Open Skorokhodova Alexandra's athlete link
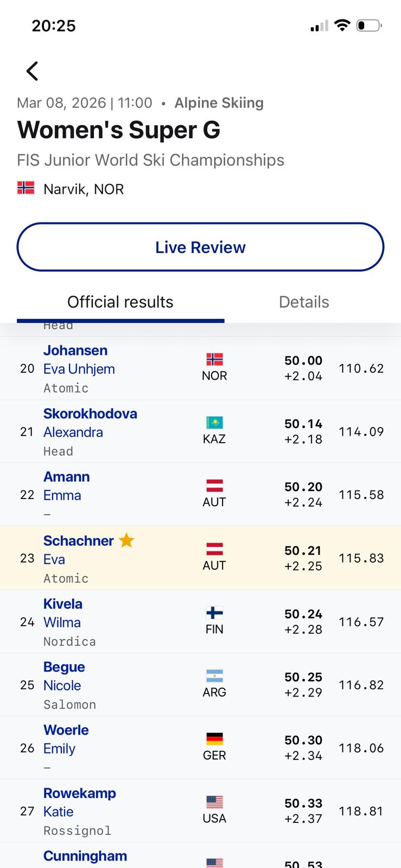 [90, 423]
